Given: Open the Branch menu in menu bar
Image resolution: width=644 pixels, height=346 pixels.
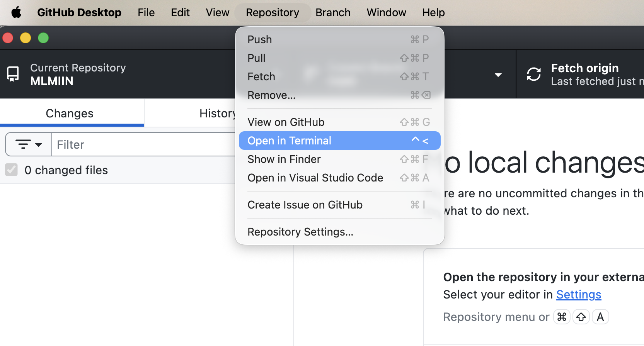Looking at the screenshot, I should coord(332,12).
